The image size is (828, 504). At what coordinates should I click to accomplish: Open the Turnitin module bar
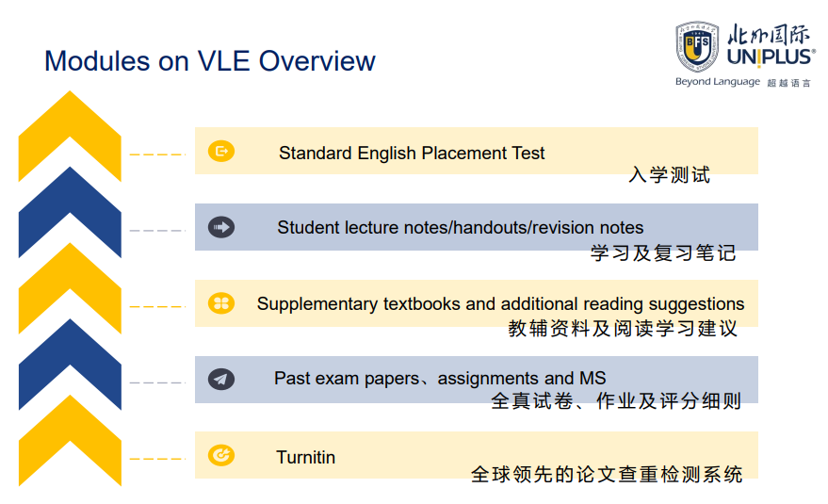coord(477,455)
